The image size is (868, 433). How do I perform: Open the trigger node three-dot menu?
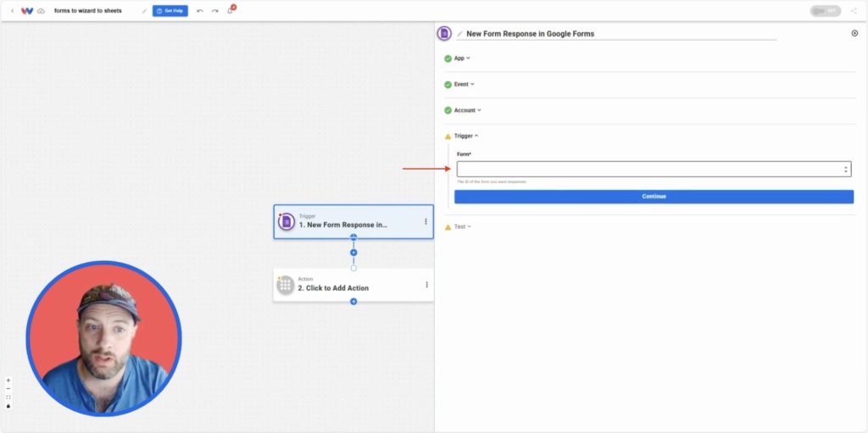tap(426, 221)
